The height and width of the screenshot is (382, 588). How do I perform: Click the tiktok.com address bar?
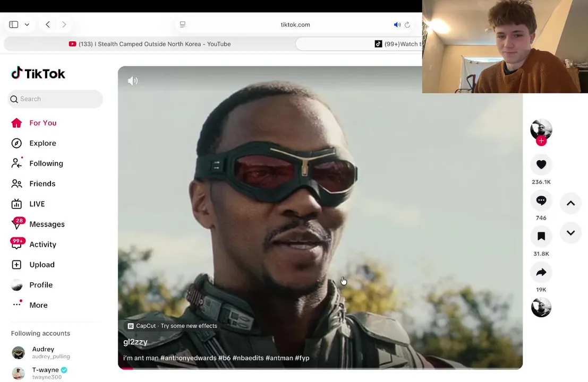click(295, 24)
